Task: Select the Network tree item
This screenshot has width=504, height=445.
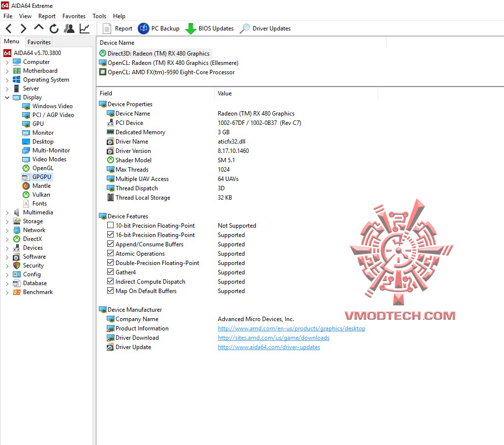Action: coord(29,230)
